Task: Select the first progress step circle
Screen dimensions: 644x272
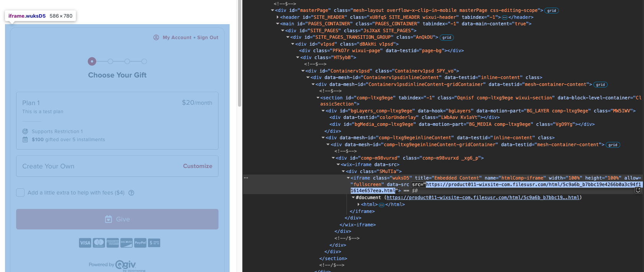Action: point(92,61)
